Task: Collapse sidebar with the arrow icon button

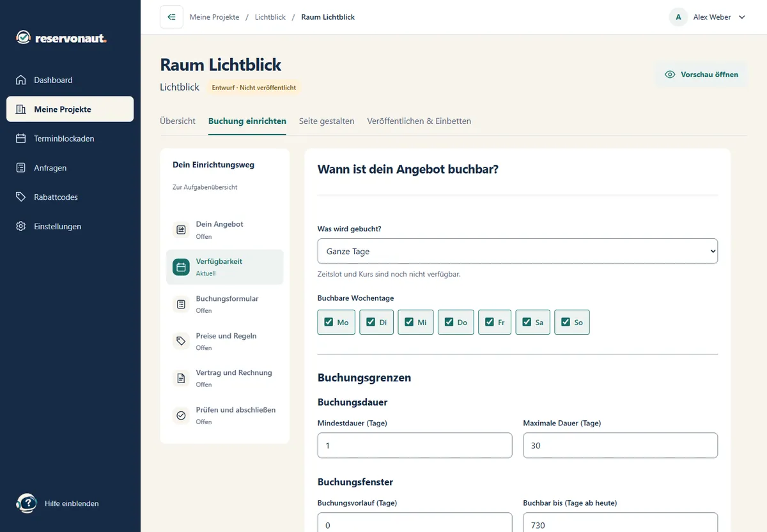Action: coord(171,17)
